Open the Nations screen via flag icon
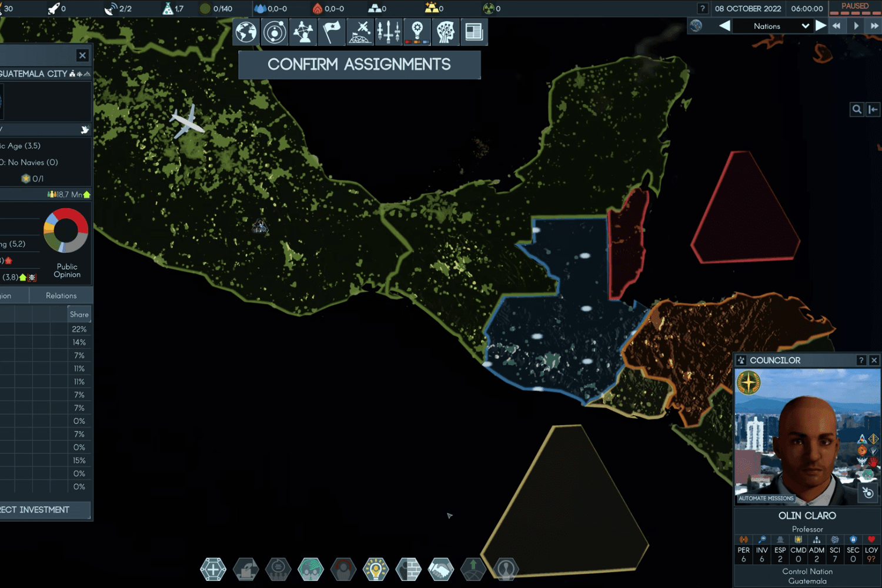882x588 pixels. [332, 32]
